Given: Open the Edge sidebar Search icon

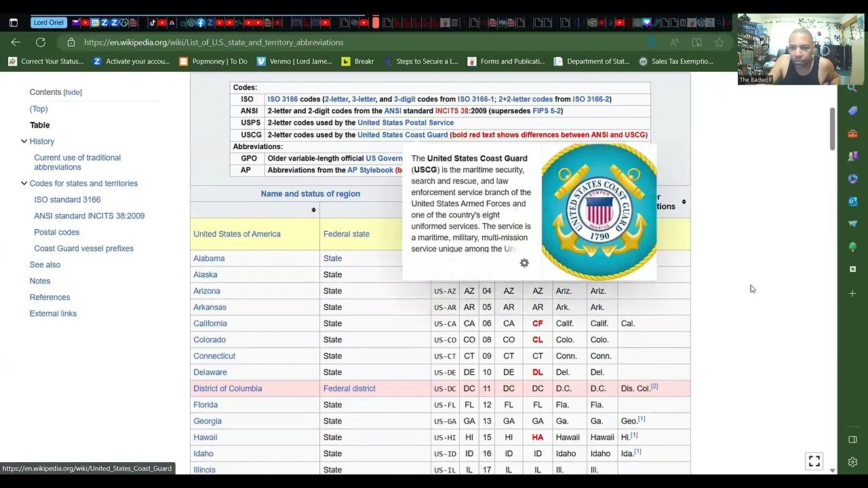Looking at the screenshot, I should click(x=852, y=87).
